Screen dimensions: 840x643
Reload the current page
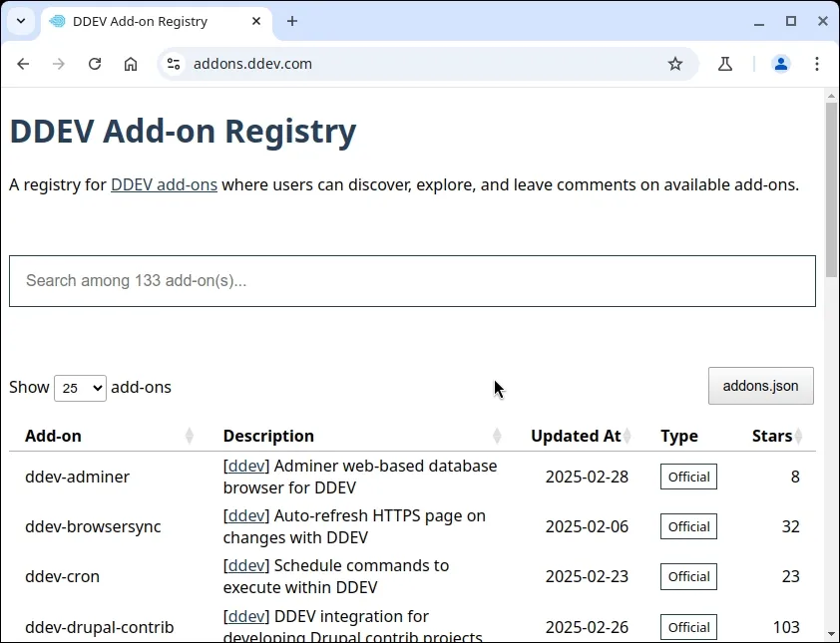click(x=95, y=64)
